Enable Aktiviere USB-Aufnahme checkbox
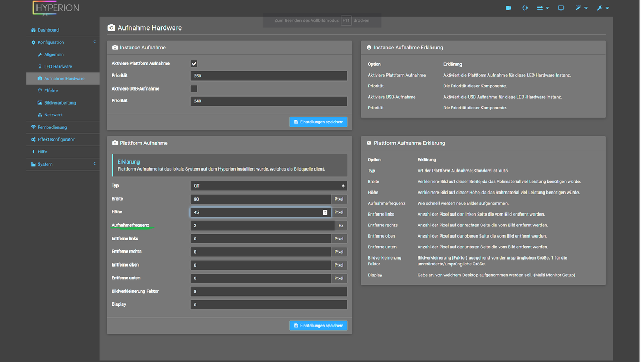The height and width of the screenshot is (362, 644). [x=194, y=88]
